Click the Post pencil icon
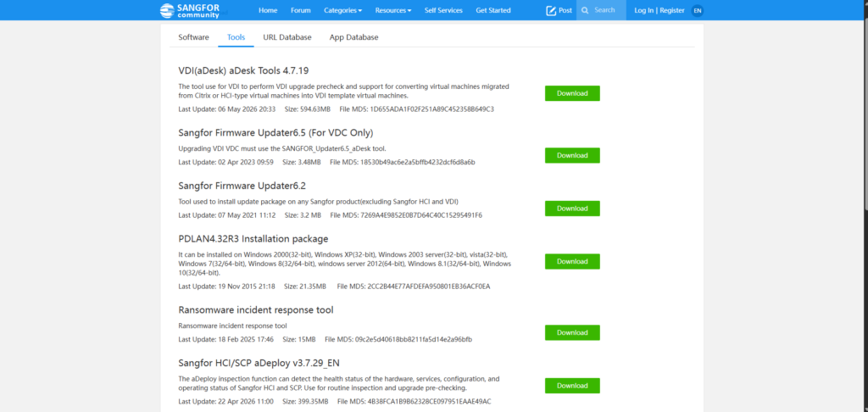 pos(551,10)
